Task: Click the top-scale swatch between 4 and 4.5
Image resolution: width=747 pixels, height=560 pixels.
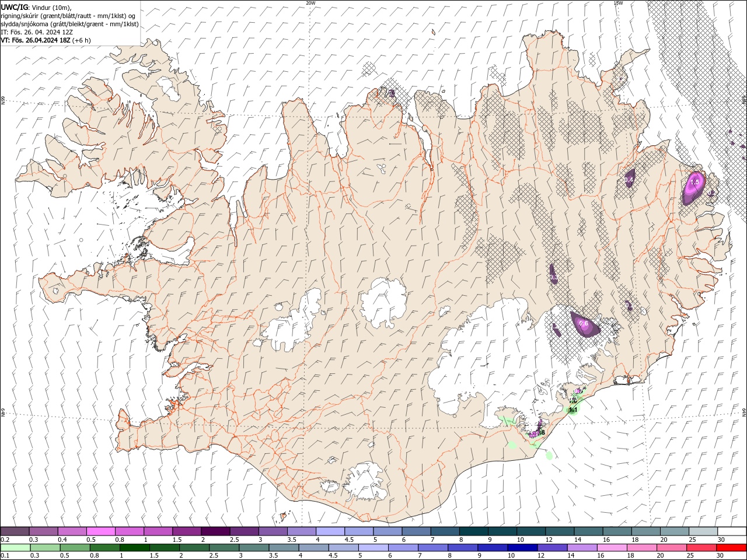Action: pos(330,531)
